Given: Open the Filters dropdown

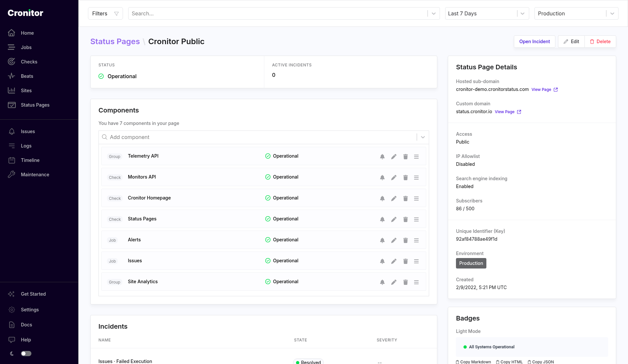Looking at the screenshot, I should [x=105, y=13].
